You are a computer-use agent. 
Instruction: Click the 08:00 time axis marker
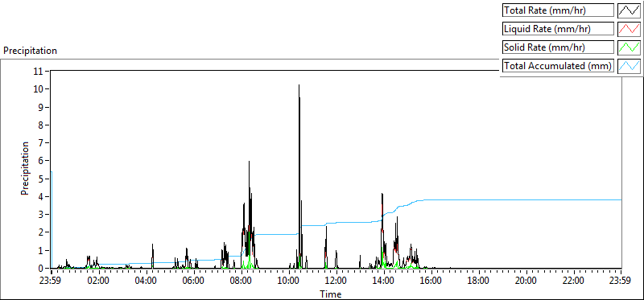point(241,282)
